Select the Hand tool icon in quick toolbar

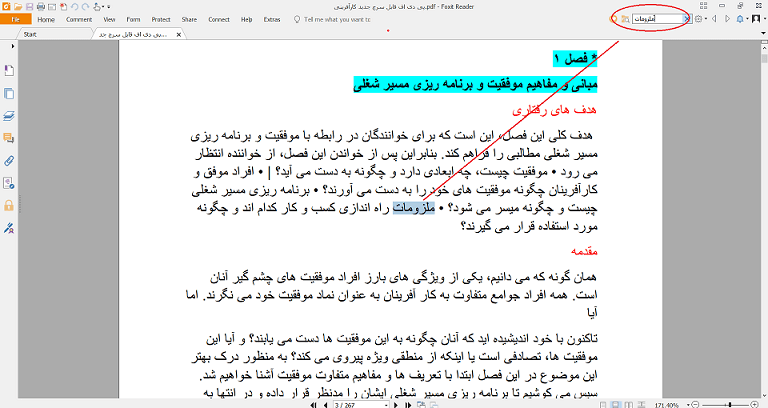(x=96, y=7)
